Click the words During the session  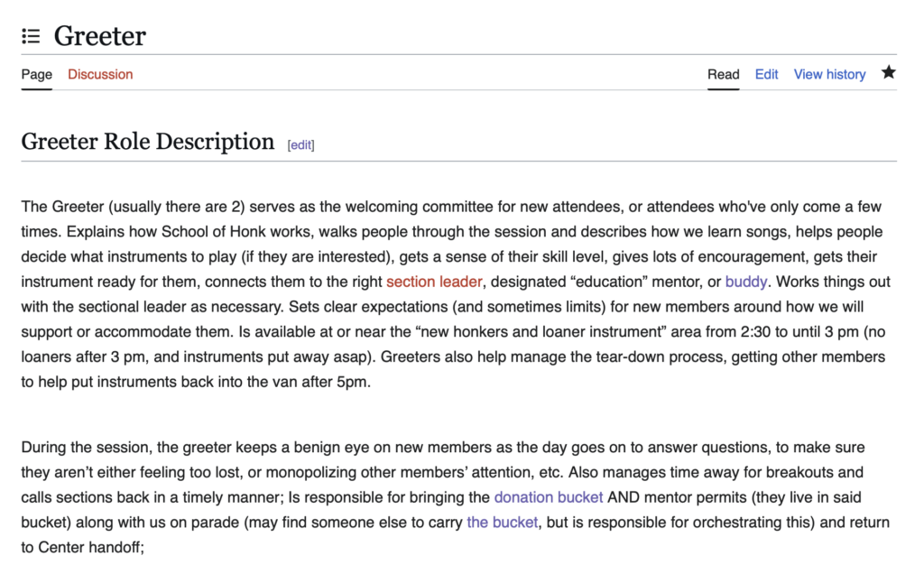88,447
